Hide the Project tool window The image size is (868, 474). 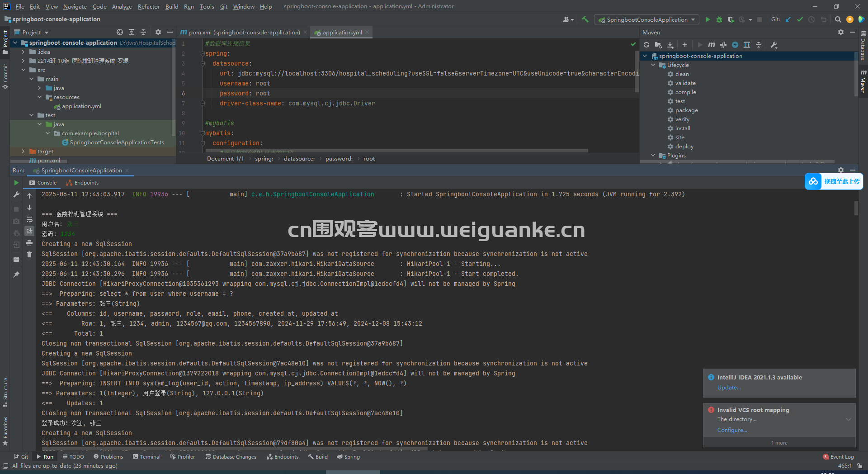(170, 32)
